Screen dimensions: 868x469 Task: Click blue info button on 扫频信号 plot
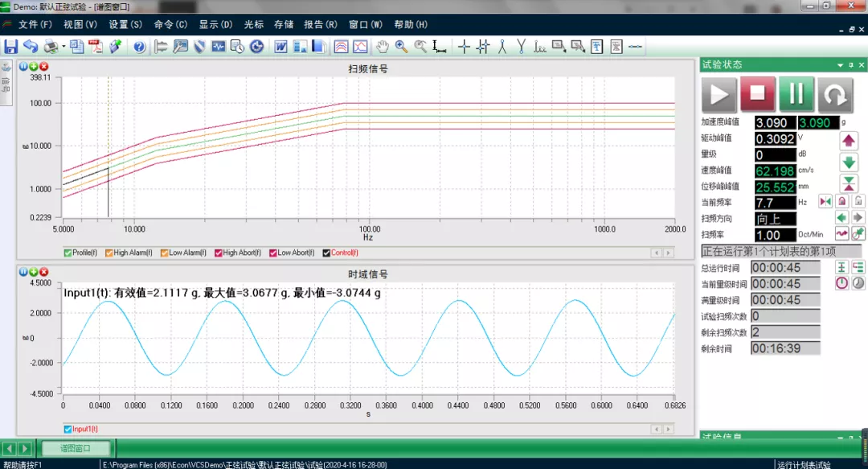23,67
